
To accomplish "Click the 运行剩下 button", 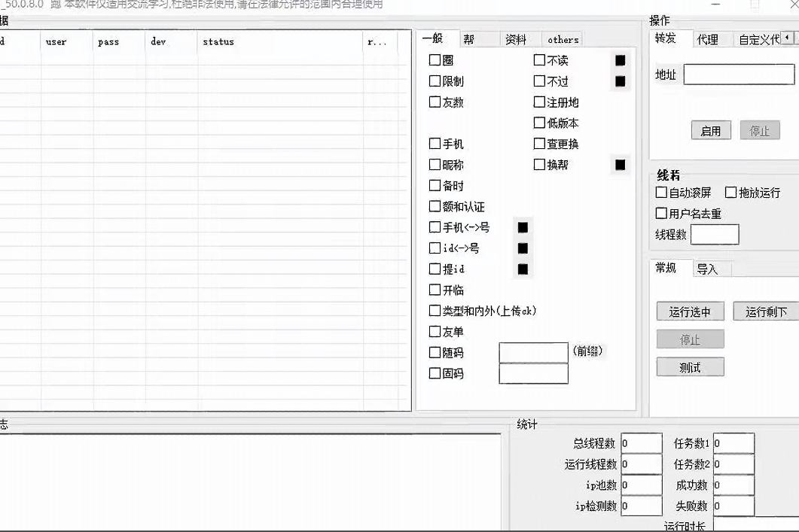I will [x=766, y=312].
